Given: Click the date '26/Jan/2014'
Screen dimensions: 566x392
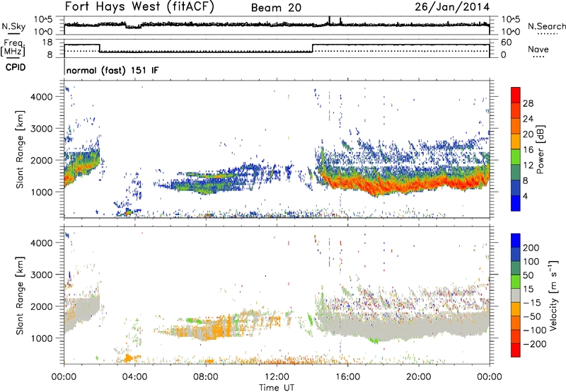Looking at the screenshot, I should [x=452, y=7].
